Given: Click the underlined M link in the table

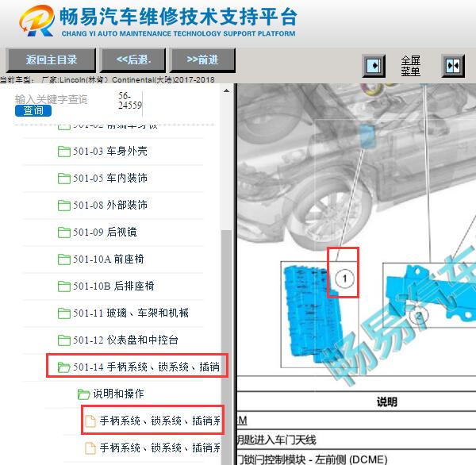Looking at the screenshot, I should [242, 421].
